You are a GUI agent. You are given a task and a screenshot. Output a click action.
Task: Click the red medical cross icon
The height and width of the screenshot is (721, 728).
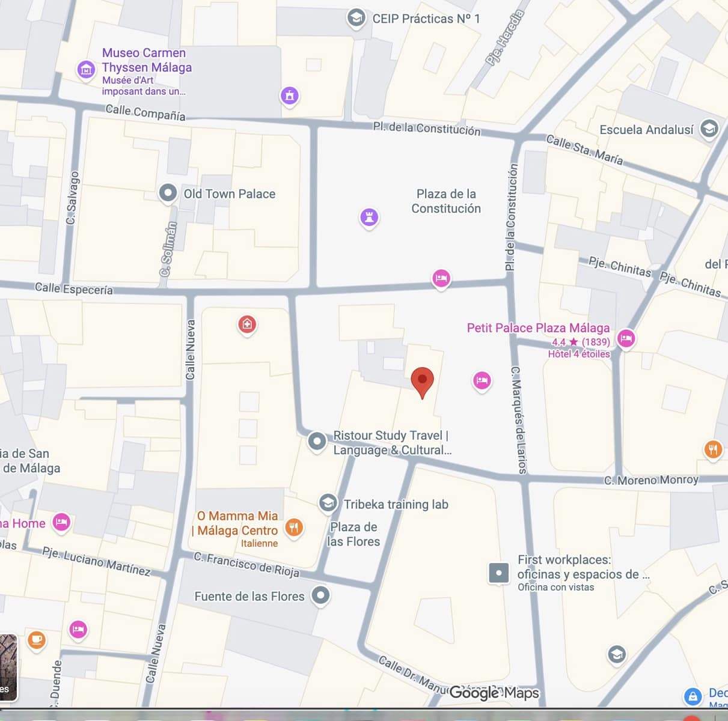246,325
